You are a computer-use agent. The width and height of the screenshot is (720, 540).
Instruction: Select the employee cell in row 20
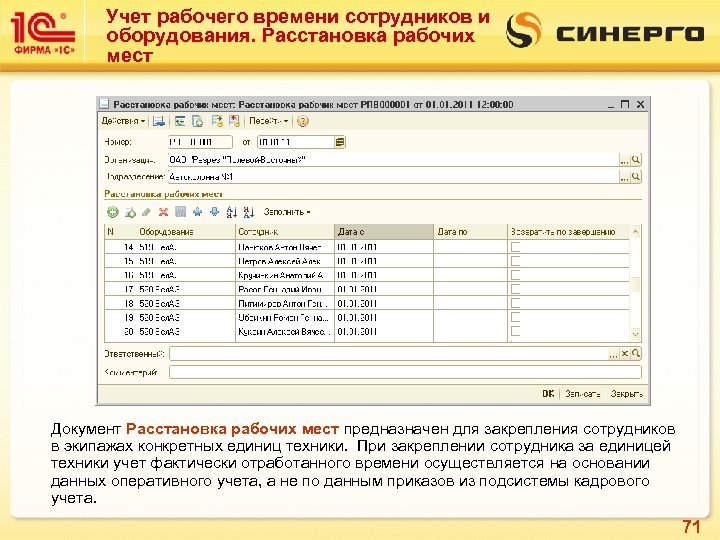point(285,331)
